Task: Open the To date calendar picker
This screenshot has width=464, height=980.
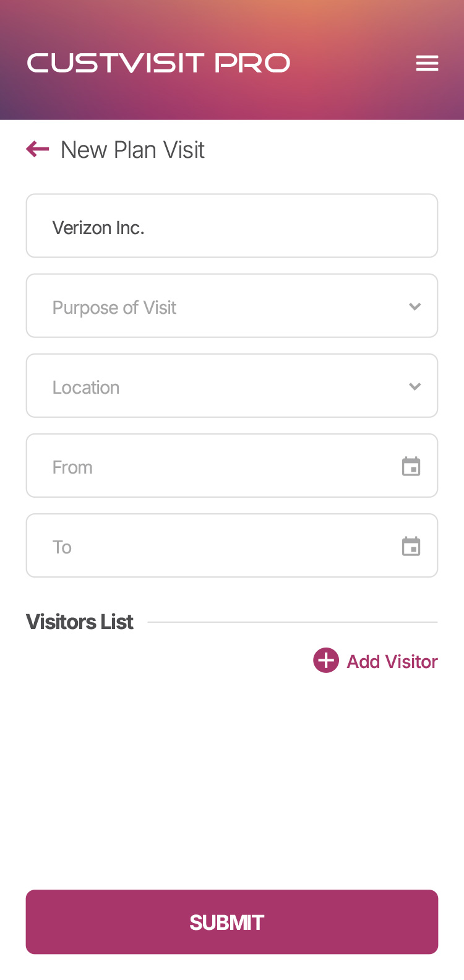Action: pyautogui.click(x=411, y=546)
